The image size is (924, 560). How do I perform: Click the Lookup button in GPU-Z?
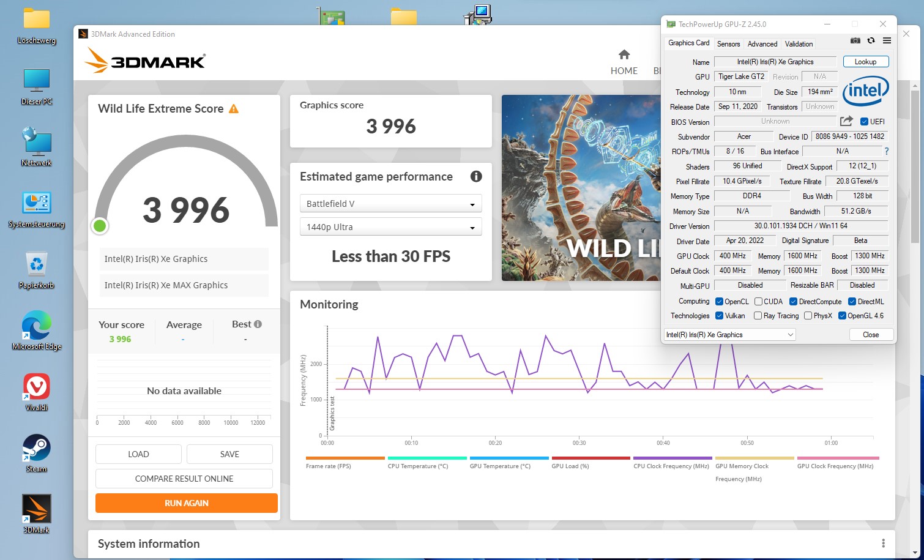pos(865,62)
